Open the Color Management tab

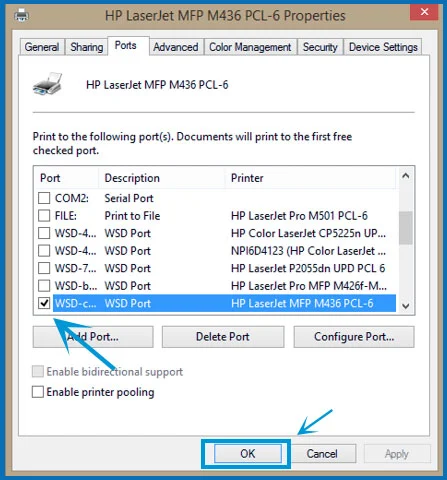[x=250, y=47]
